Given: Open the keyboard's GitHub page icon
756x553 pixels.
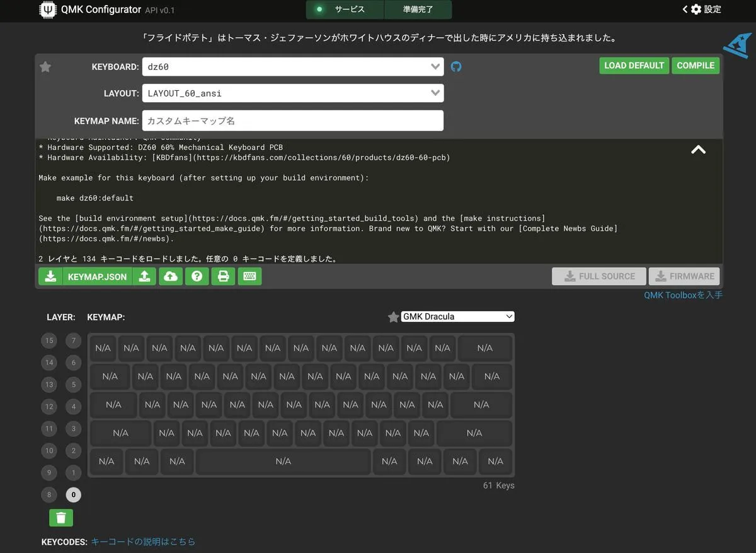Looking at the screenshot, I should point(456,67).
